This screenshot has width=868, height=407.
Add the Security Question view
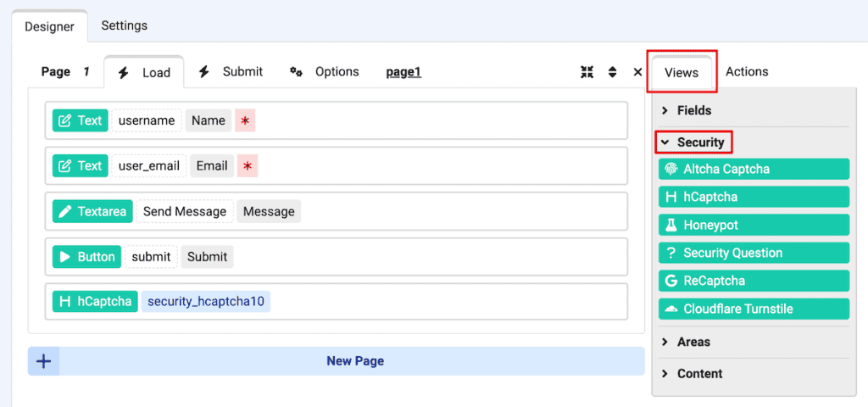click(754, 253)
